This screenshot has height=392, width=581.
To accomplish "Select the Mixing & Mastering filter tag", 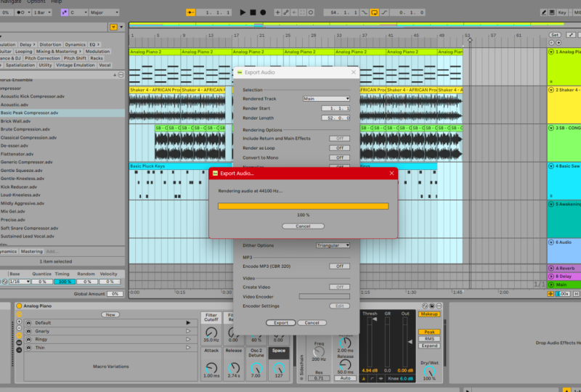I will 58,51.
